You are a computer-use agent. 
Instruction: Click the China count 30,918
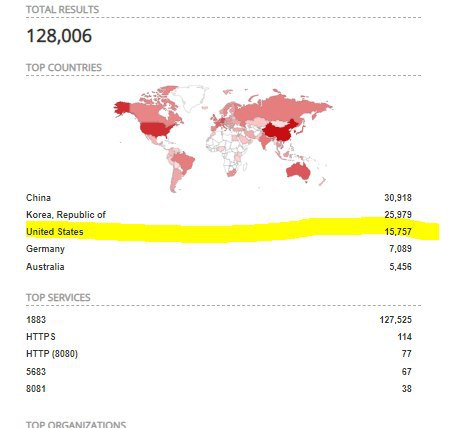click(398, 198)
